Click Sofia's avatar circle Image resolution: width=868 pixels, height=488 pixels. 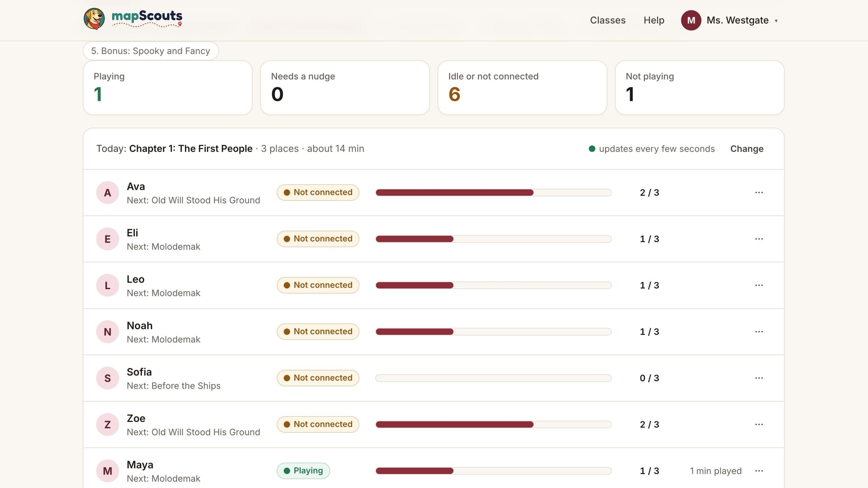tap(108, 378)
